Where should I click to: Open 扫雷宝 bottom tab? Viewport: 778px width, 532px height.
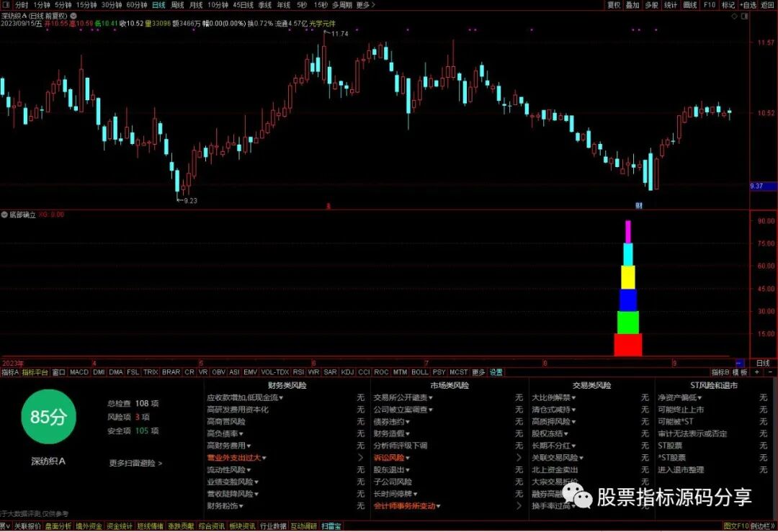tap(331, 526)
